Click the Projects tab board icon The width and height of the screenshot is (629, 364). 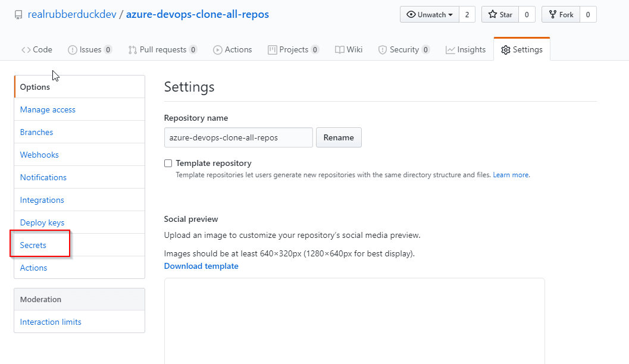tap(273, 50)
